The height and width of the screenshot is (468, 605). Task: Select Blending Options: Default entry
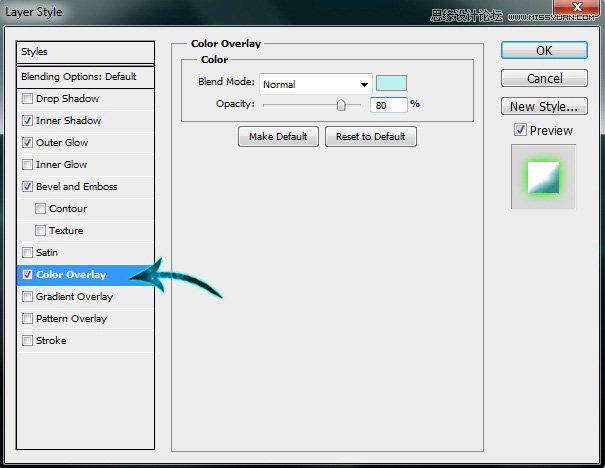(86, 77)
